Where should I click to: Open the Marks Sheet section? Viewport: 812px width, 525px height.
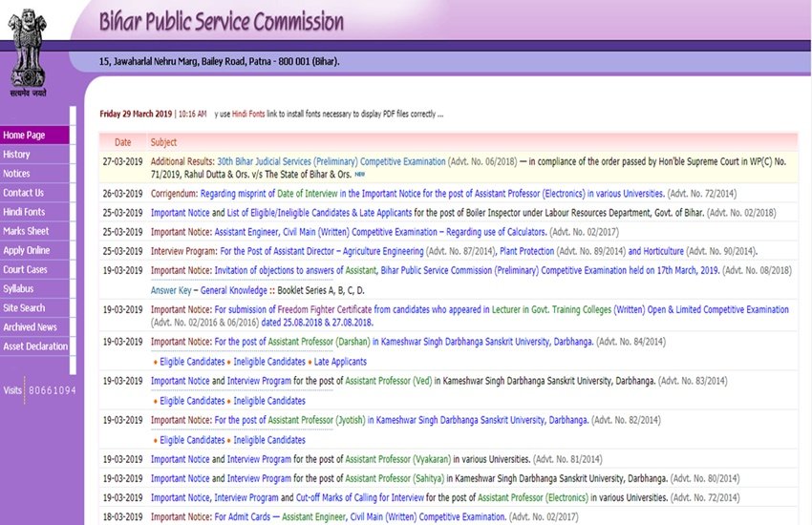tap(26, 231)
